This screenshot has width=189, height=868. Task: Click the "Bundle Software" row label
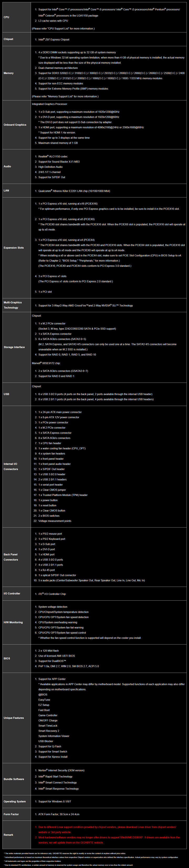coord(14,779)
